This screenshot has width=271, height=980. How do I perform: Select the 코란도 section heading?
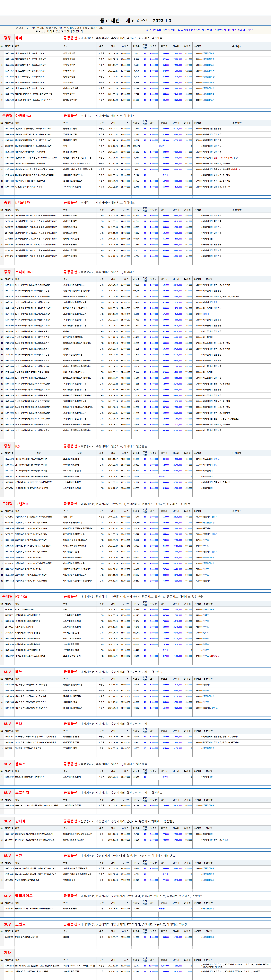(20, 924)
